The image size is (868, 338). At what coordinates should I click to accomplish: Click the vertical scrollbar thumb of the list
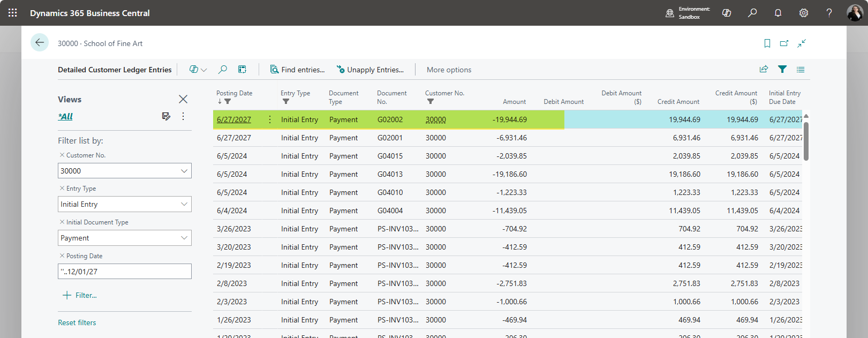click(x=806, y=141)
